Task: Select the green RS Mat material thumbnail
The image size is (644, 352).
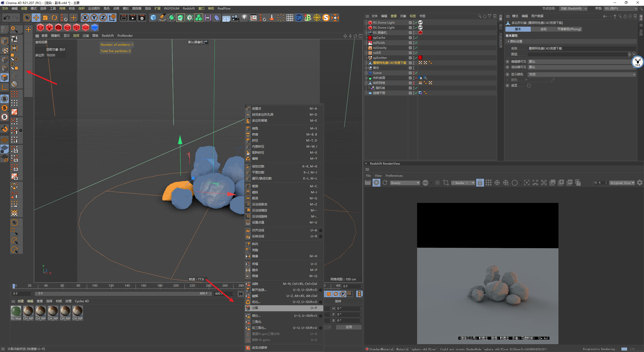Action: (16, 311)
